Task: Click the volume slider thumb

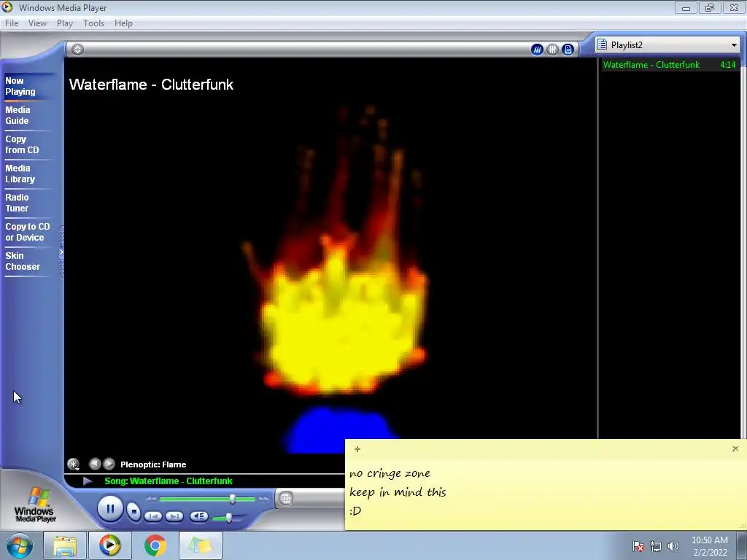Action: (229, 518)
